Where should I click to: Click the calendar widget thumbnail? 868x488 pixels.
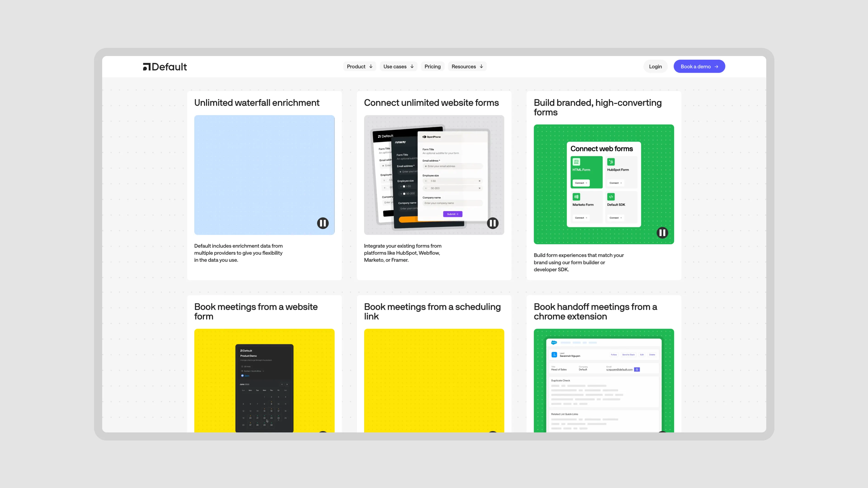click(x=264, y=387)
